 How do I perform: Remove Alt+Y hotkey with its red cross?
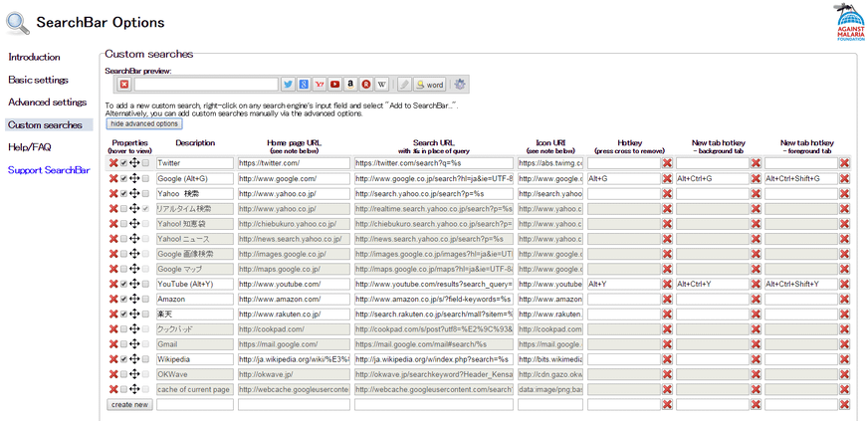[x=667, y=284]
